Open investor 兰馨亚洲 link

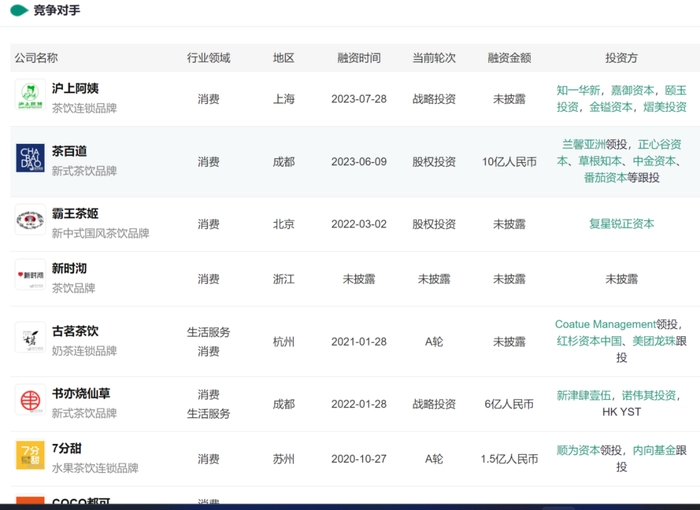point(584,144)
